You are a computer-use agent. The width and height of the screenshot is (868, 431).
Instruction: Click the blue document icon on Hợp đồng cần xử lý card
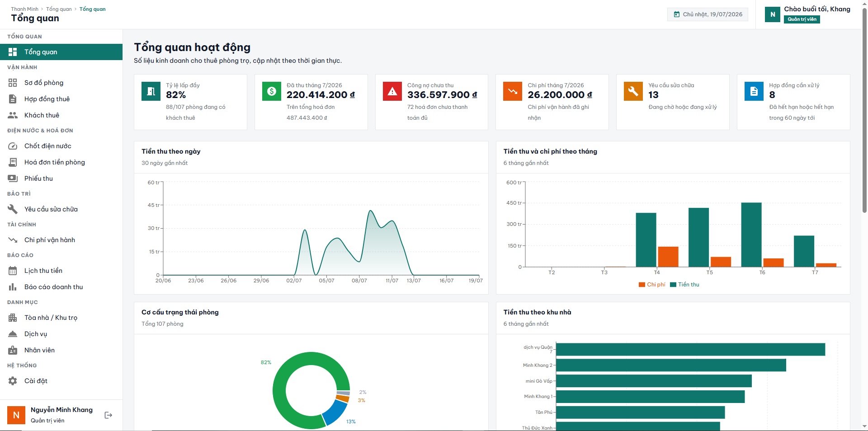pyautogui.click(x=754, y=91)
